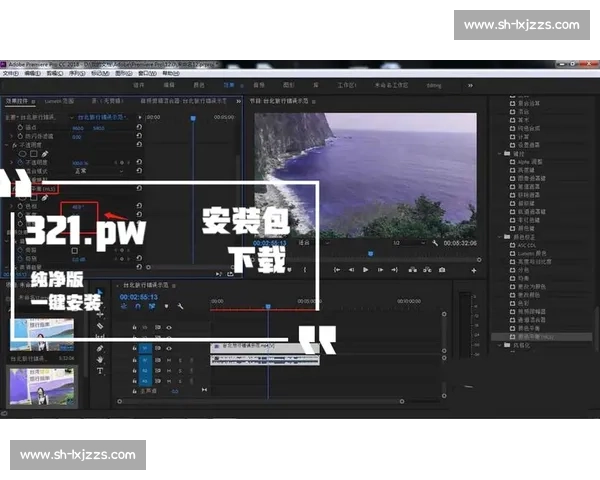Reset the Opacity value with its reset arrow

point(139,162)
